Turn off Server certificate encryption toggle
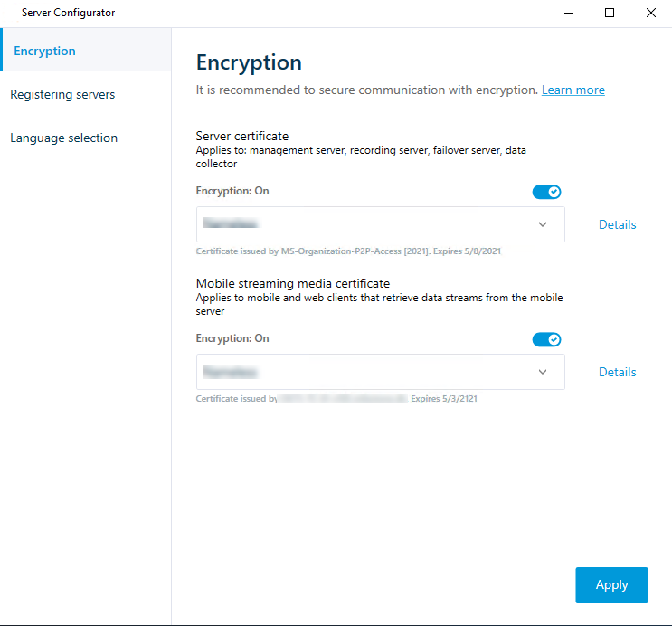This screenshot has width=672, height=626. point(546,192)
